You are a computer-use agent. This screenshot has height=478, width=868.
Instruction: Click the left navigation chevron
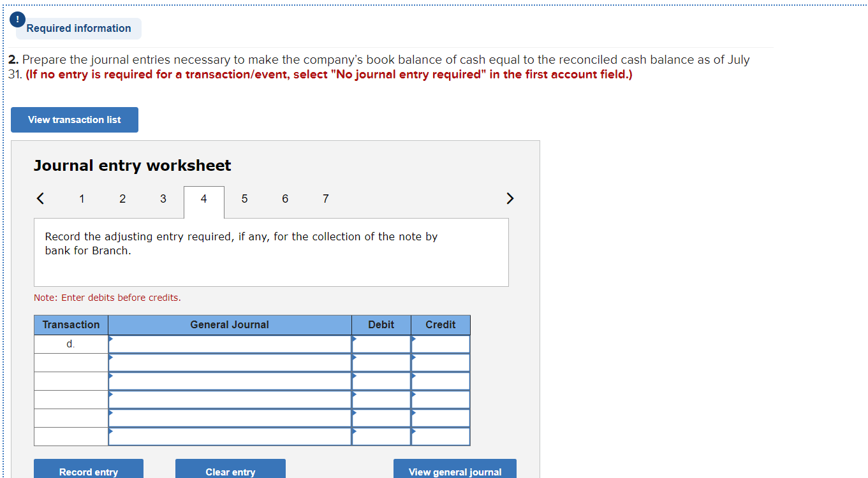[40, 198]
